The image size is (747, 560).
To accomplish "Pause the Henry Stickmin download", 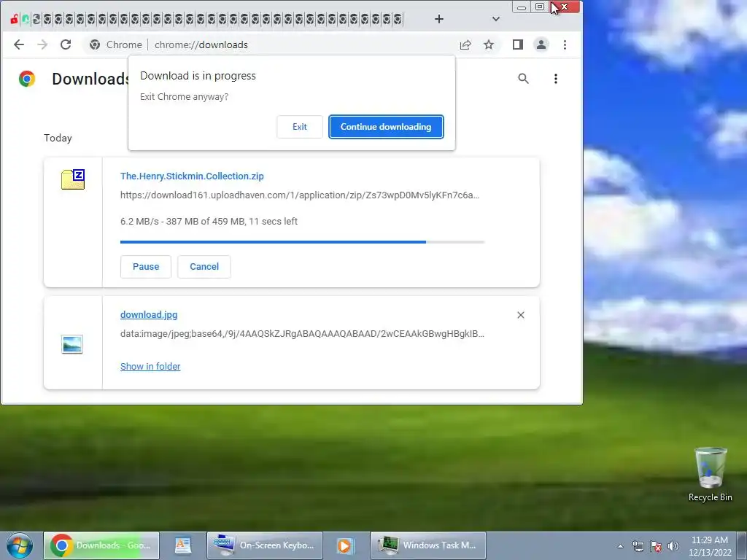I will (146, 267).
